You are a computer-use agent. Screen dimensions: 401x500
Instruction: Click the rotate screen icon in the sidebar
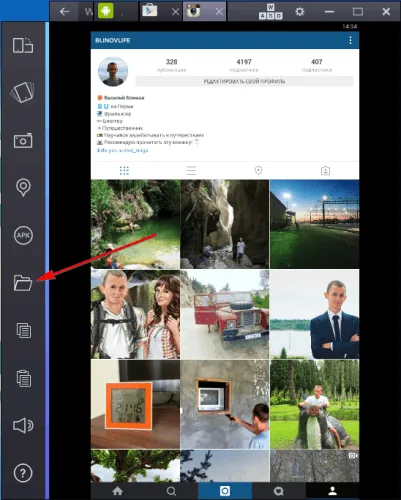tap(23, 45)
